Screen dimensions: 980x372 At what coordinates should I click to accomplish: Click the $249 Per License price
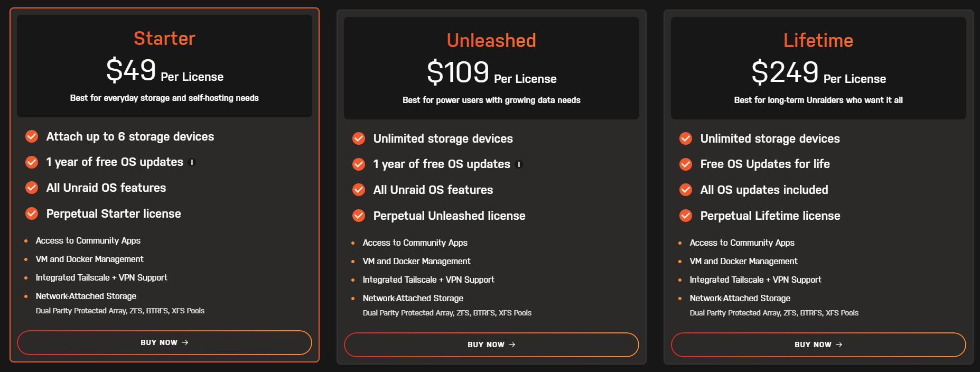(818, 72)
